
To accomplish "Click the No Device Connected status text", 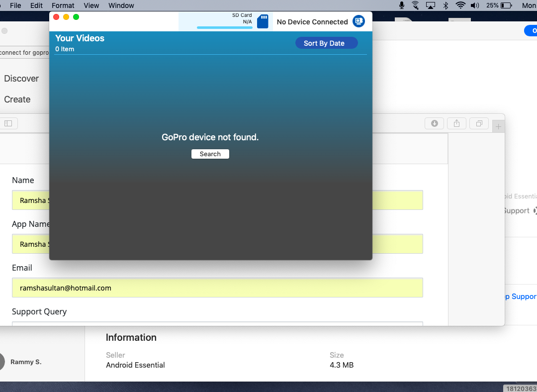I will (x=312, y=21).
